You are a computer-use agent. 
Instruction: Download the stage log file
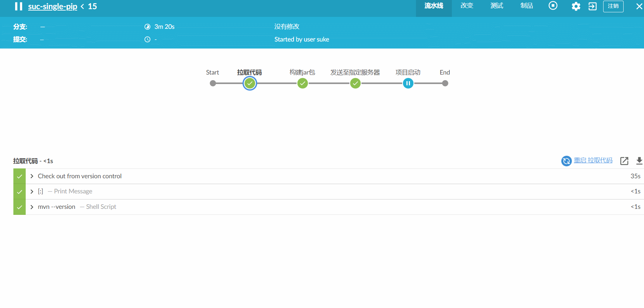coord(639,161)
